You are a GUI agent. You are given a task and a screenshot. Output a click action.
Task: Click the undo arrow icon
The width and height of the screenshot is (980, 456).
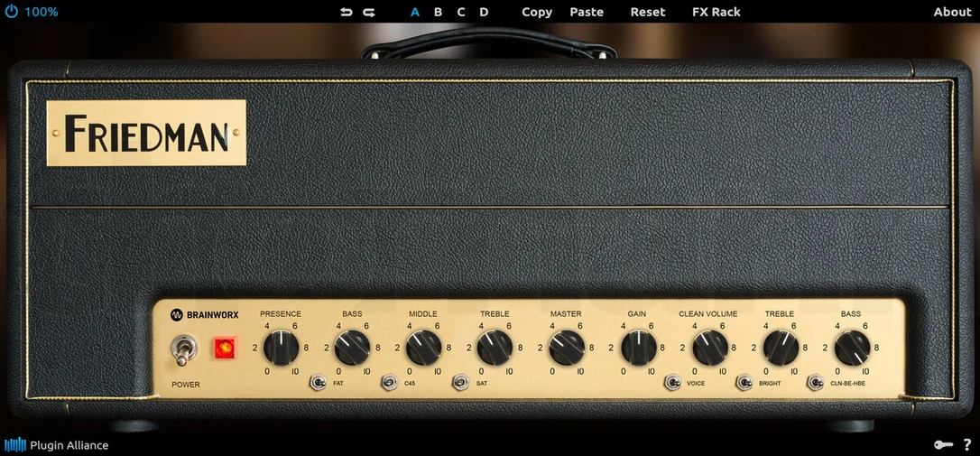[x=347, y=12]
